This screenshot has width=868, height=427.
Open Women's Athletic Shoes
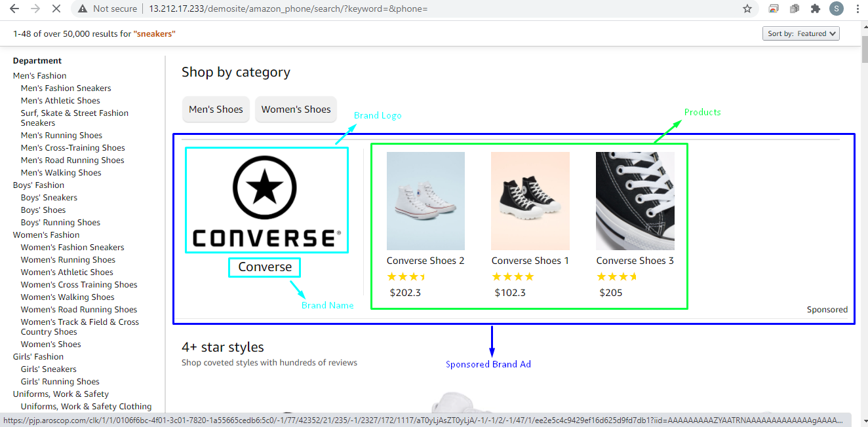(67, 272)
